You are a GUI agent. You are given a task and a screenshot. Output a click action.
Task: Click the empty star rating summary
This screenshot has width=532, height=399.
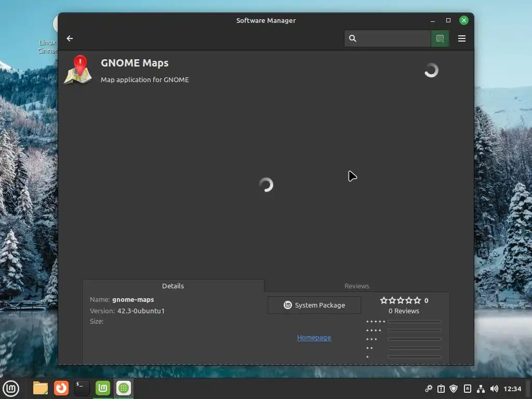(401, 300)
